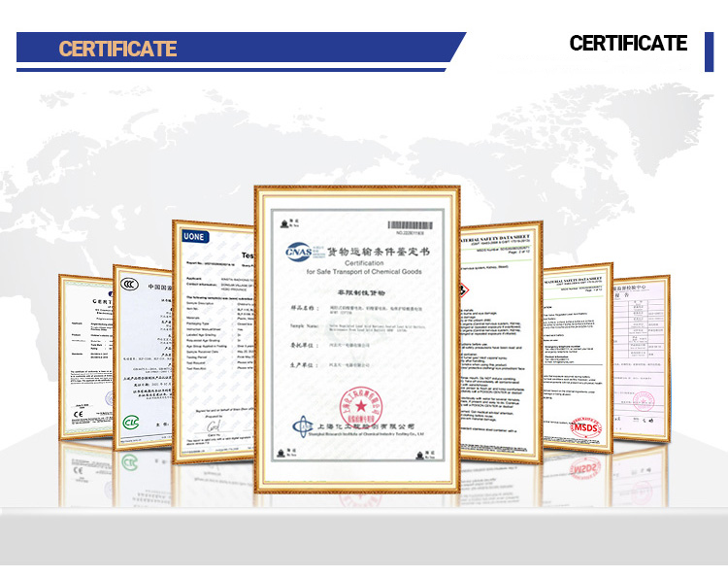Click the CNAS logo on center certificate
Image resolution: width=728 pixels, height=577 pixels.
pyautogui.click(x=299, y=252)
